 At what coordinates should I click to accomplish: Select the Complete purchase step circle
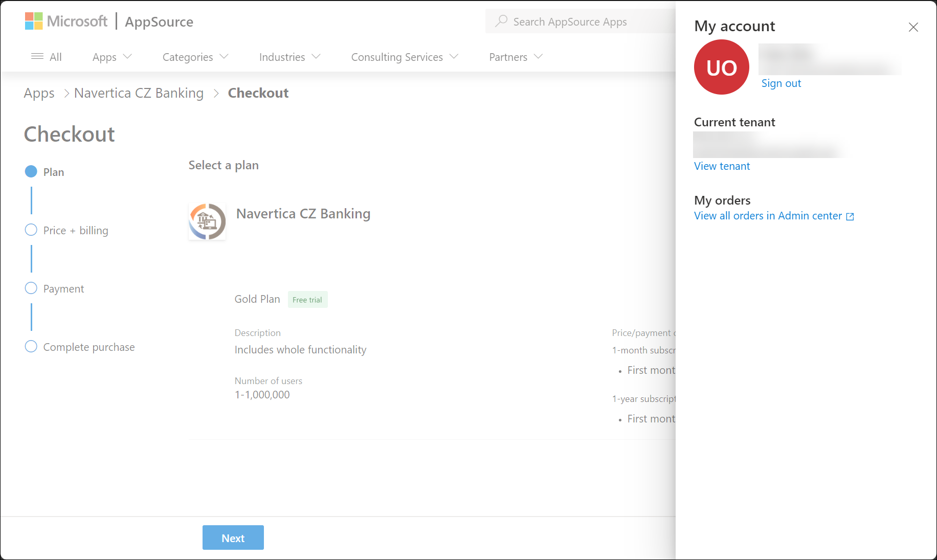31,347
